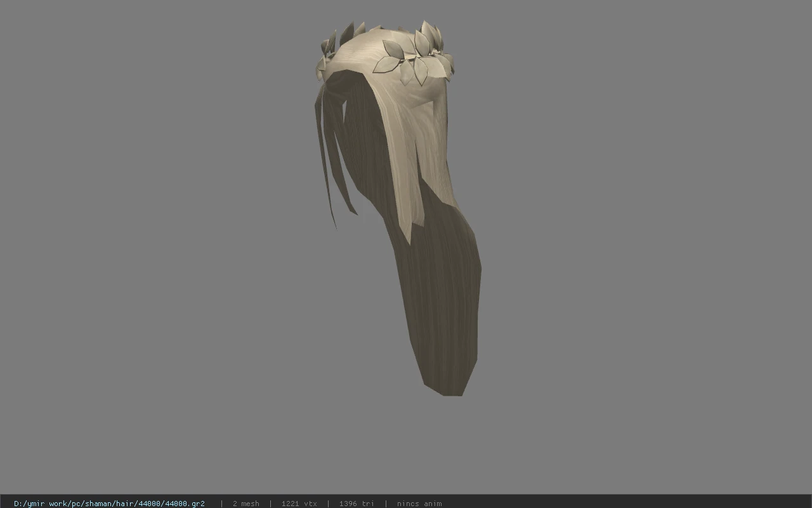Click the '1221 vtx' vertex count
Viewport: 812px width, 508px height.
click(299, 504)
